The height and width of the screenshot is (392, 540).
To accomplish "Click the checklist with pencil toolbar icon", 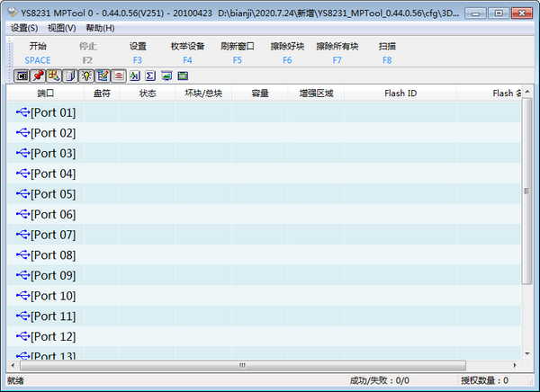I will pyautogui.click(x=103, y=76).
